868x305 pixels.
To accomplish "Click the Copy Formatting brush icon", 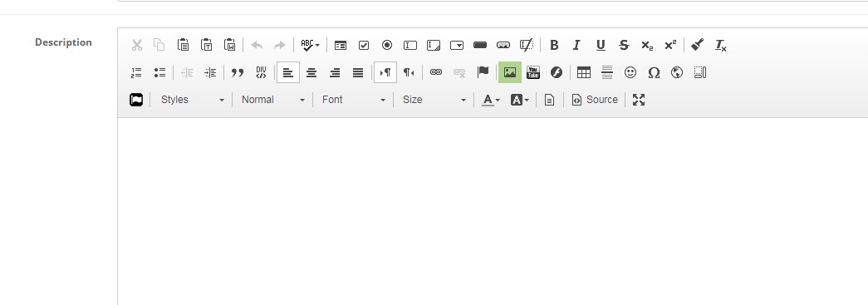I will (x=698, y=46).
